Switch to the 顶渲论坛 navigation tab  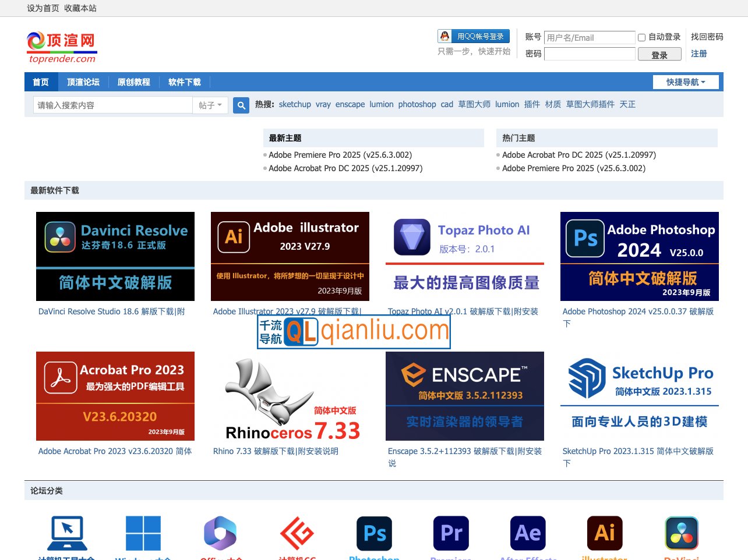83,82
